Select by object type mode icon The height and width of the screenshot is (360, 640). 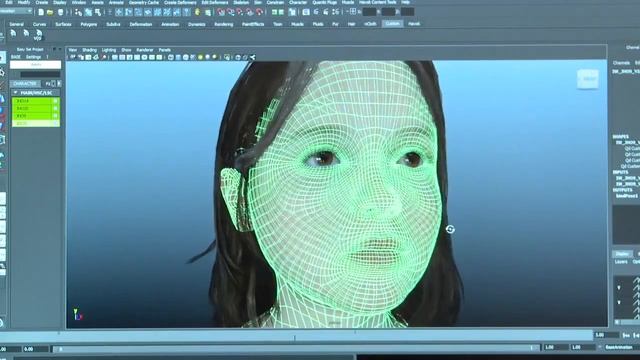(x=88, y=13)
